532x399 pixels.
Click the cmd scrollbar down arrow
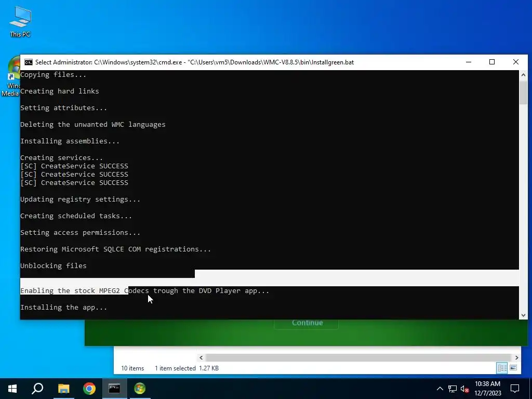click(x=523, y=315)
